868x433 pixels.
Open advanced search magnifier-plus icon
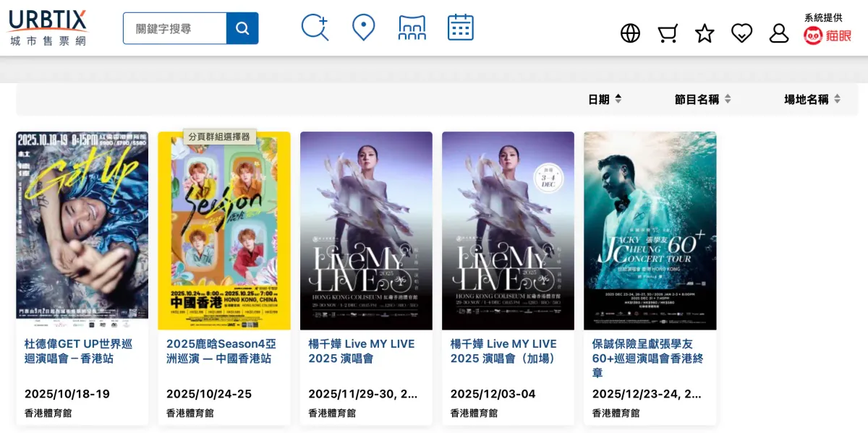(x=315, y=27)
